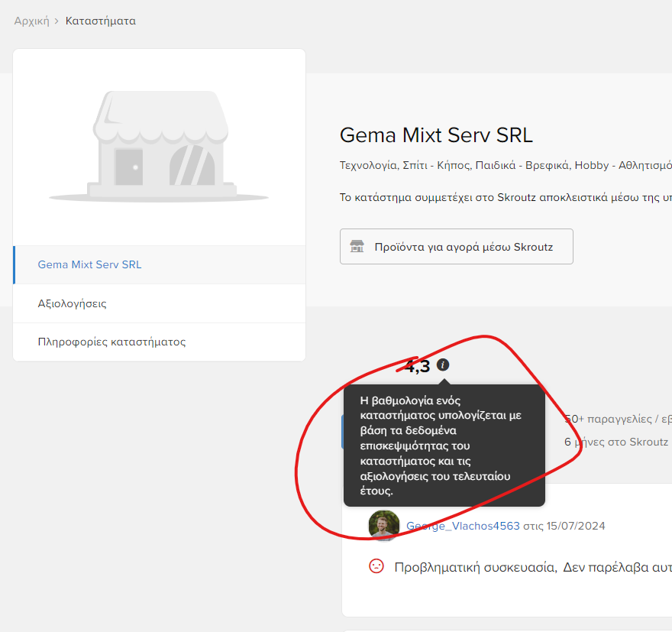Go to Αρχική breadcrumb link
672x632 pixels.
pos(32,21)
